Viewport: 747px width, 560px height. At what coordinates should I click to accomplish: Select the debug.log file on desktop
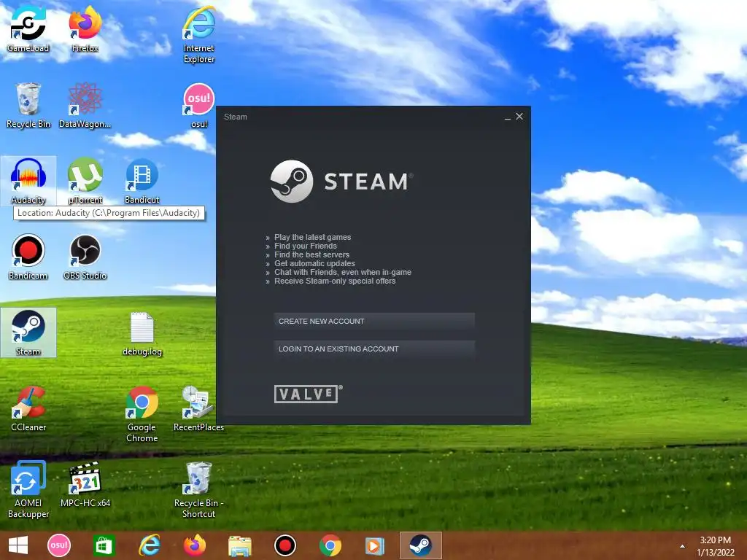pos(142,332)
